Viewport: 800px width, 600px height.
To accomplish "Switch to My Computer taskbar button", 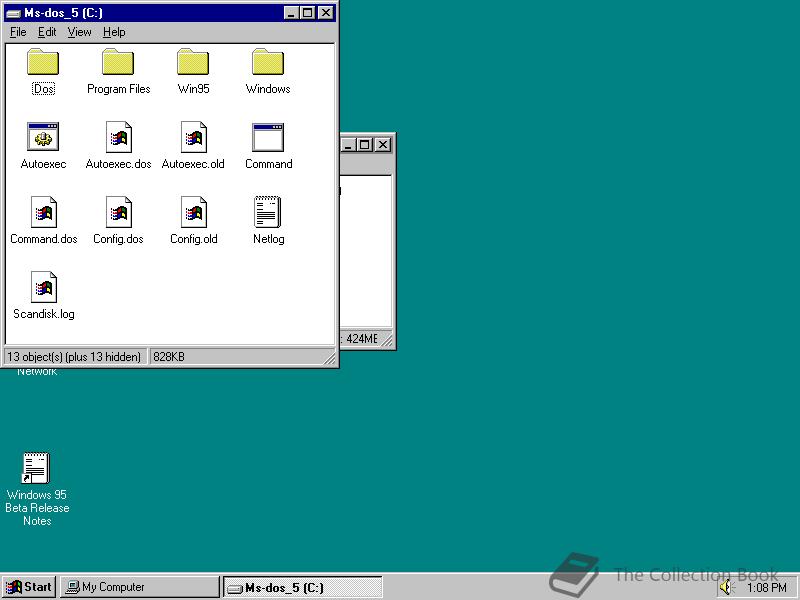I will click(x=140, y=587).
